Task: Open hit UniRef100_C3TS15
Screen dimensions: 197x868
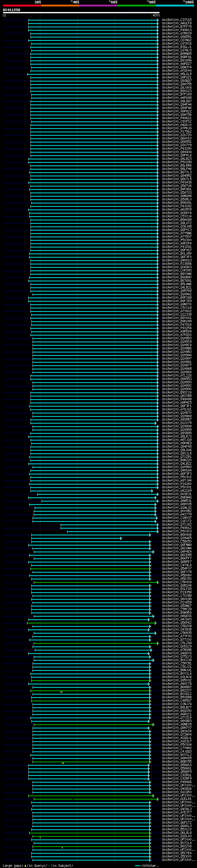Action: click(x=177, y=20)
